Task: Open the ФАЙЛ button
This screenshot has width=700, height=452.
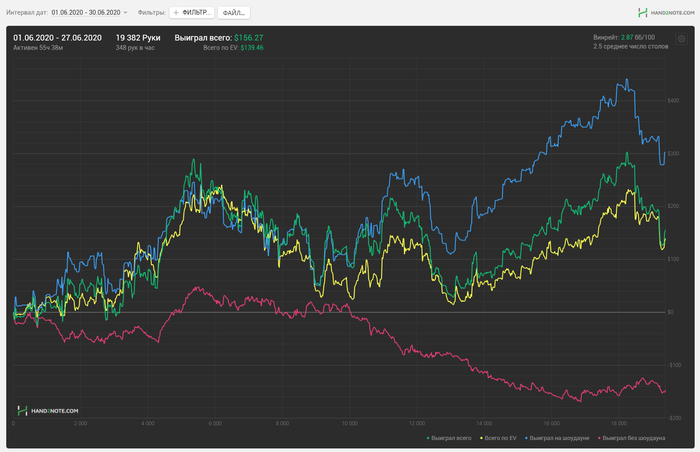Action: 233,13
